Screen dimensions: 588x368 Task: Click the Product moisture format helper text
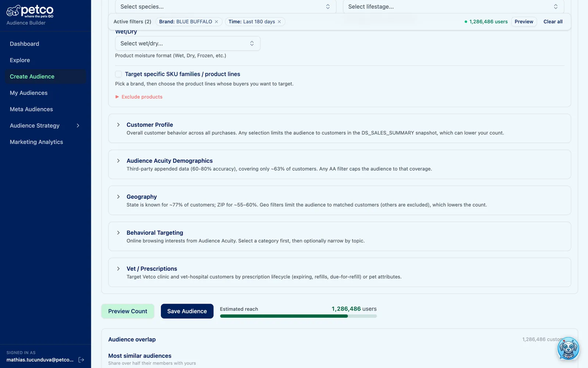pos(171,56)
